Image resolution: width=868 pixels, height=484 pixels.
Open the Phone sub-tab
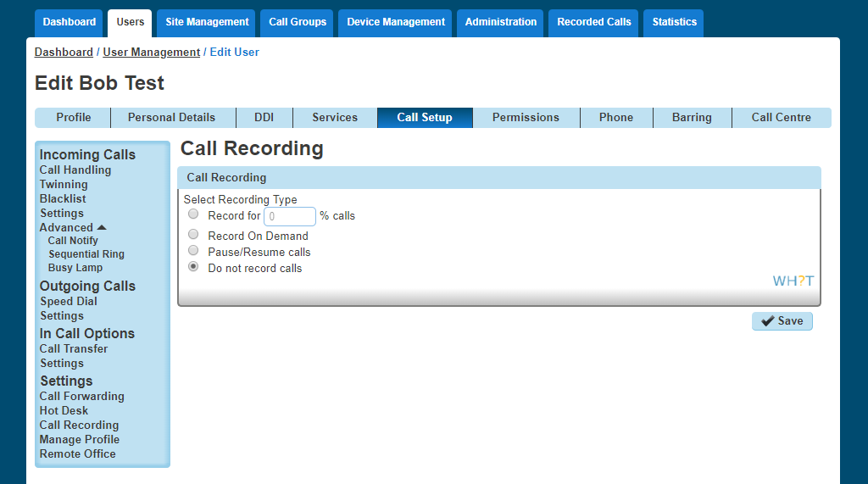(616, 118)
